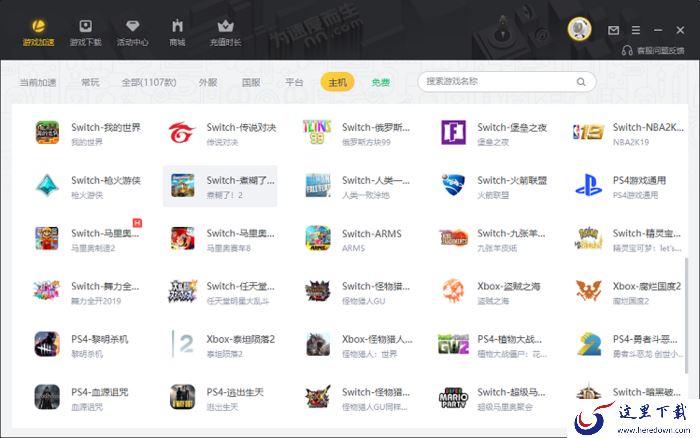The width and height of the screenshot is (700, 438).
Task: Choose the Switch-九张羊皮纸 entry
Action: pyautogui.click(x=492, y=238)
